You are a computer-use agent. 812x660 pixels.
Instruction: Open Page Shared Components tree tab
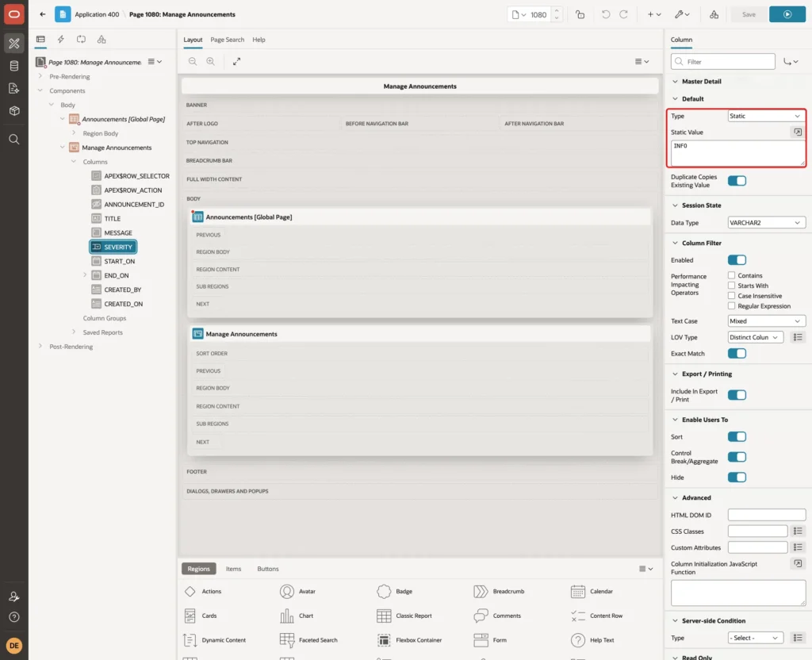pyautogui.click(x=101, y=40)
